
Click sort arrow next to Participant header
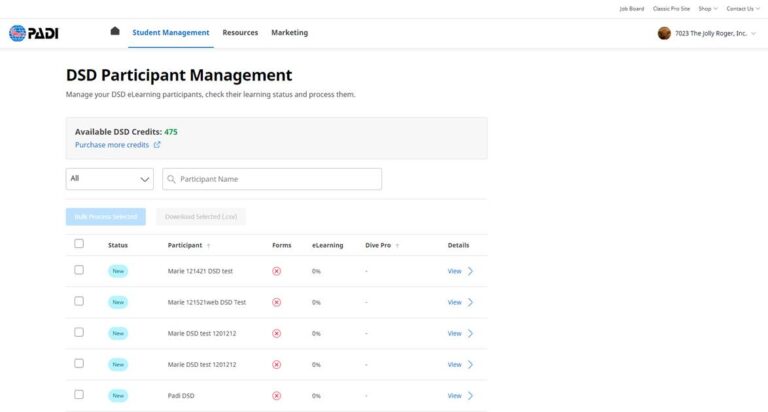209,245
